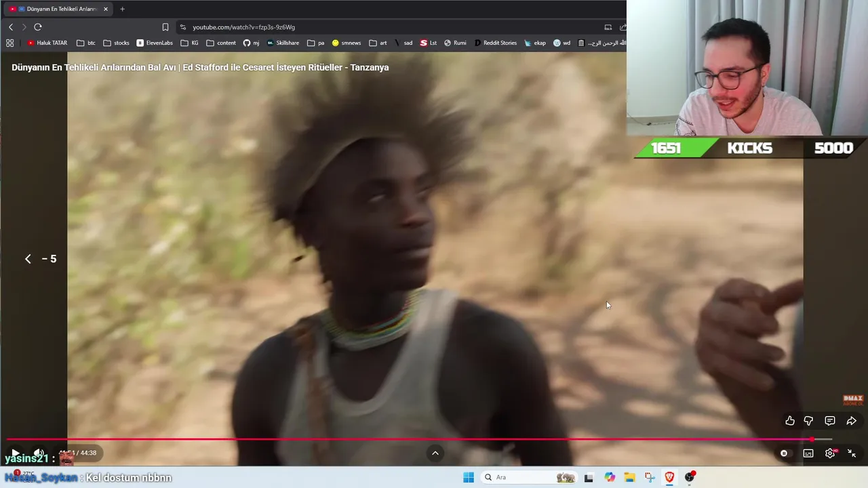Open the KG bookmark folder
Viewport: 868px width, 488px height.
190,43
